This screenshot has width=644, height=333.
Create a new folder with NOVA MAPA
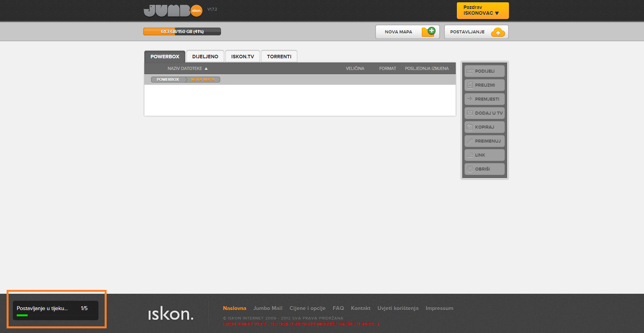pos(407,32)
